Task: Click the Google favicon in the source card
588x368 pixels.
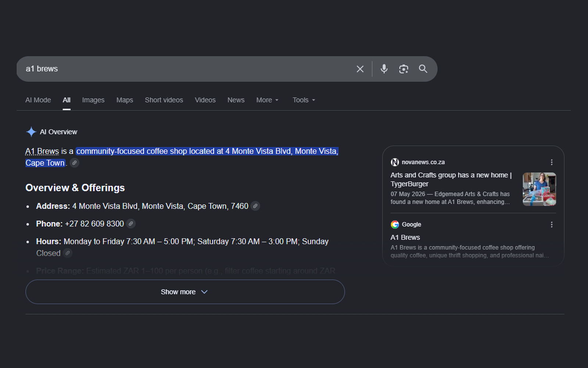Action: pos(395,224)
